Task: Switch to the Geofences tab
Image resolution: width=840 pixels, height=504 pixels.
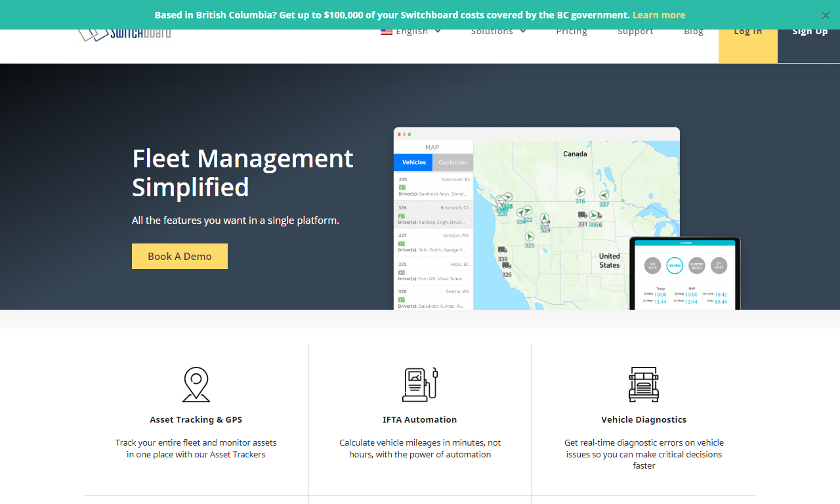Action: coord(453,162)
